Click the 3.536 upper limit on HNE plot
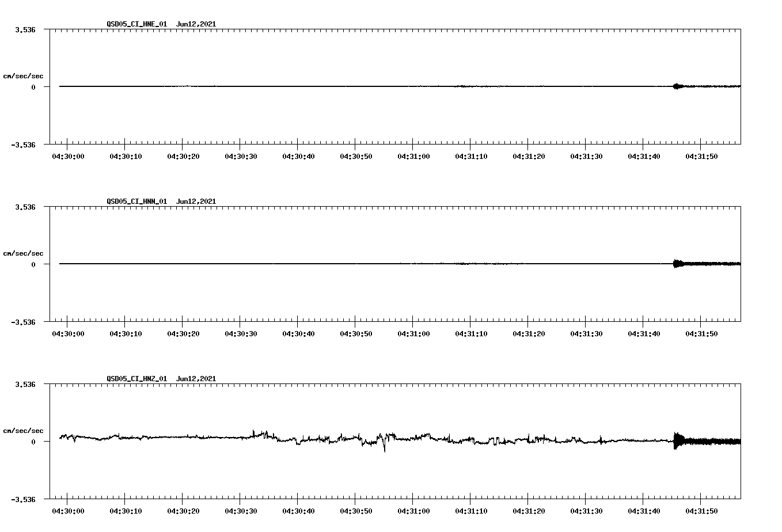Screen dimensions: 782x532 (25, 29)
